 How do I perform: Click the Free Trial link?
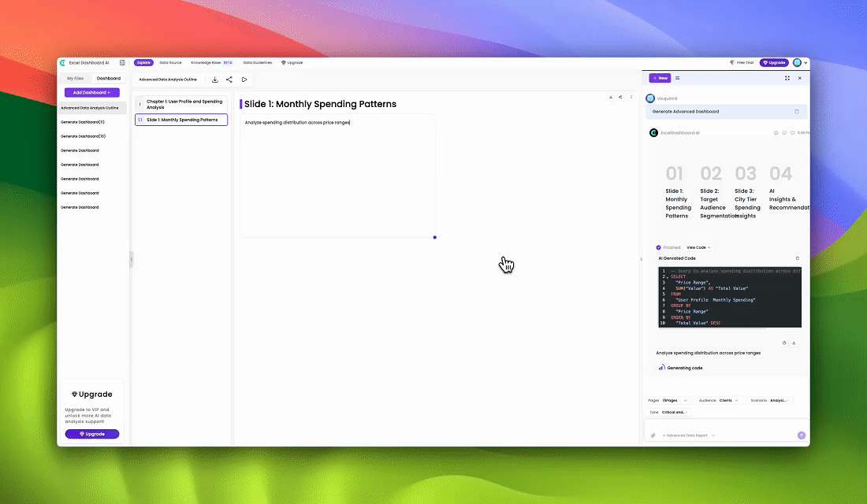[x=742, y=63]
